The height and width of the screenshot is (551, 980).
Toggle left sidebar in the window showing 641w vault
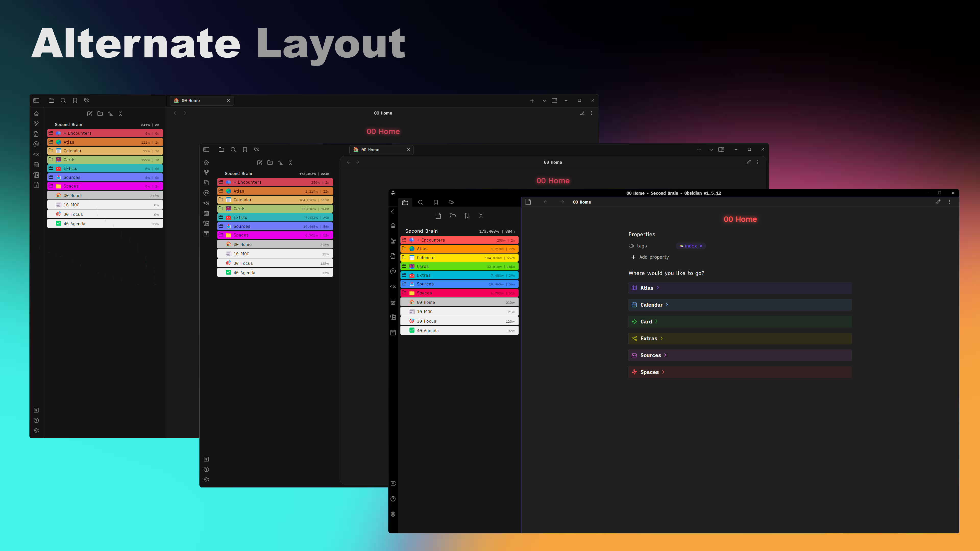[x=36, y=101]
